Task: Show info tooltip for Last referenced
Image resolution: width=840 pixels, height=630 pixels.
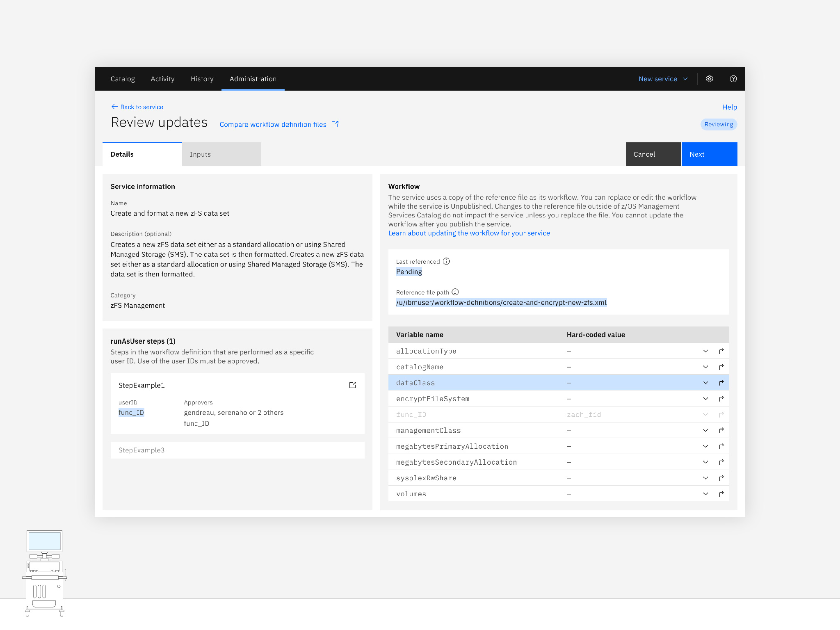Action: coord(446,261)
